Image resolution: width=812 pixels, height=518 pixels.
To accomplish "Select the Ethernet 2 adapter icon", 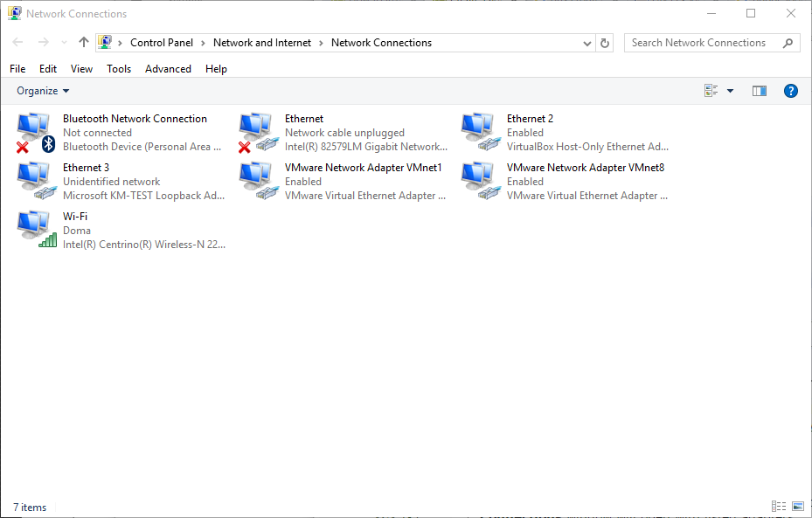I will click(481, 133).
